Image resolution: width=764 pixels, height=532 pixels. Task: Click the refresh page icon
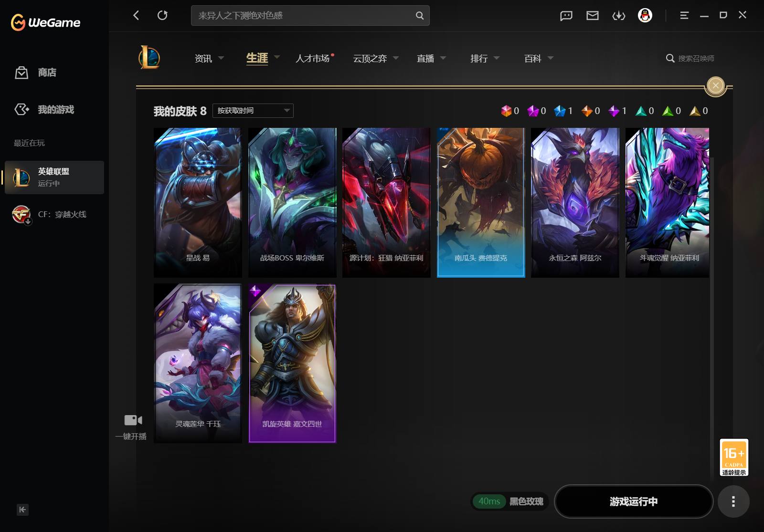click(162, 15)
